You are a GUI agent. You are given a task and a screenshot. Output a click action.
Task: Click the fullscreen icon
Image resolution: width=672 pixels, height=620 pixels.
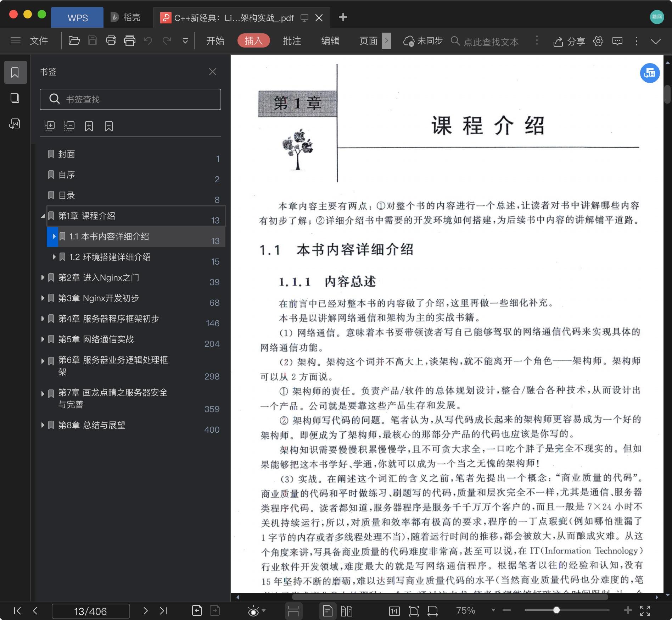(645, 610)
